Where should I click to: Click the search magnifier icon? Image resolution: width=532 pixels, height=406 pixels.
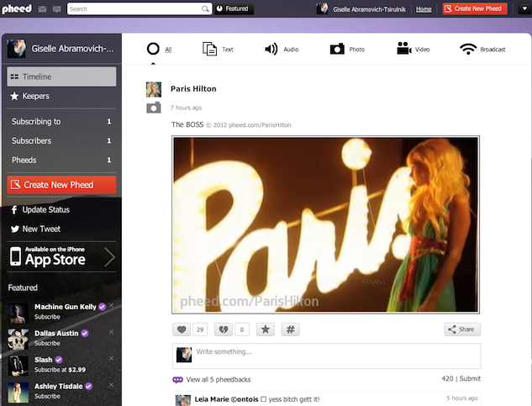(206, 8)
